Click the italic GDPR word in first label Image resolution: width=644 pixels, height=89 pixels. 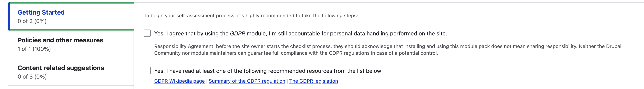[237, 34]
